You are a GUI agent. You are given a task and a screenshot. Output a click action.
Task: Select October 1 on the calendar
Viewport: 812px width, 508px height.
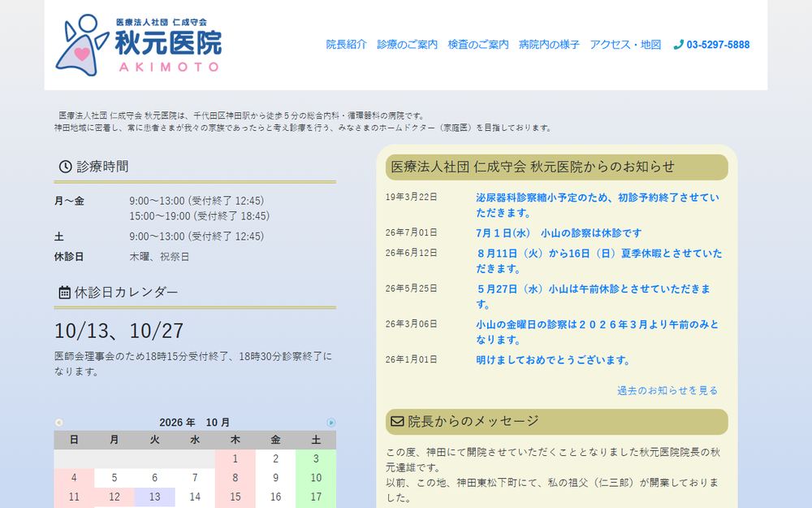pyautogui.click(x=235, y=458)
